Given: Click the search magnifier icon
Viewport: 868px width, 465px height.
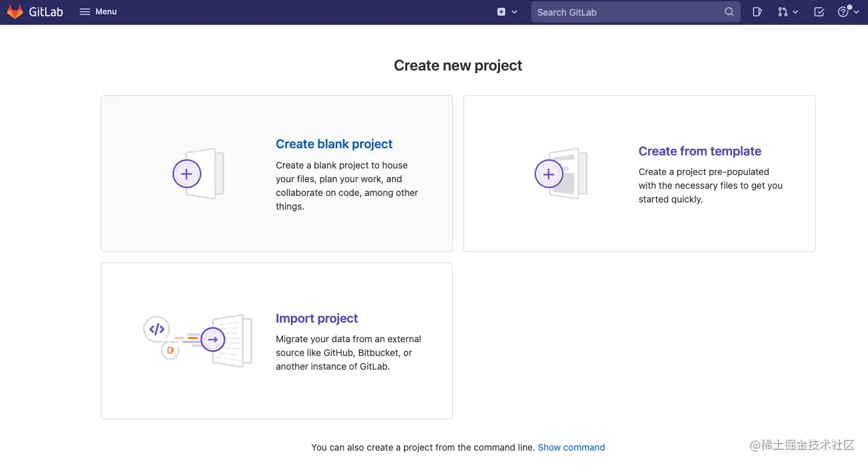Looking at the screenshot, I should pos(729,12).
